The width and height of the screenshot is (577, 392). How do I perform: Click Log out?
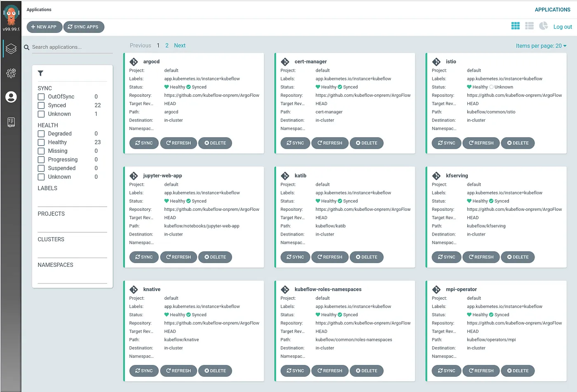click(x=563, y=27)
